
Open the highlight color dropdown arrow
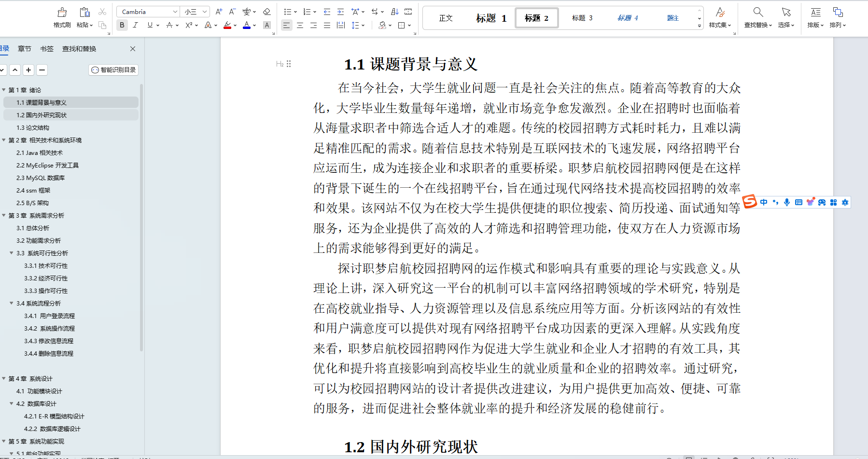pyautogui.click(x=235, y=26)
